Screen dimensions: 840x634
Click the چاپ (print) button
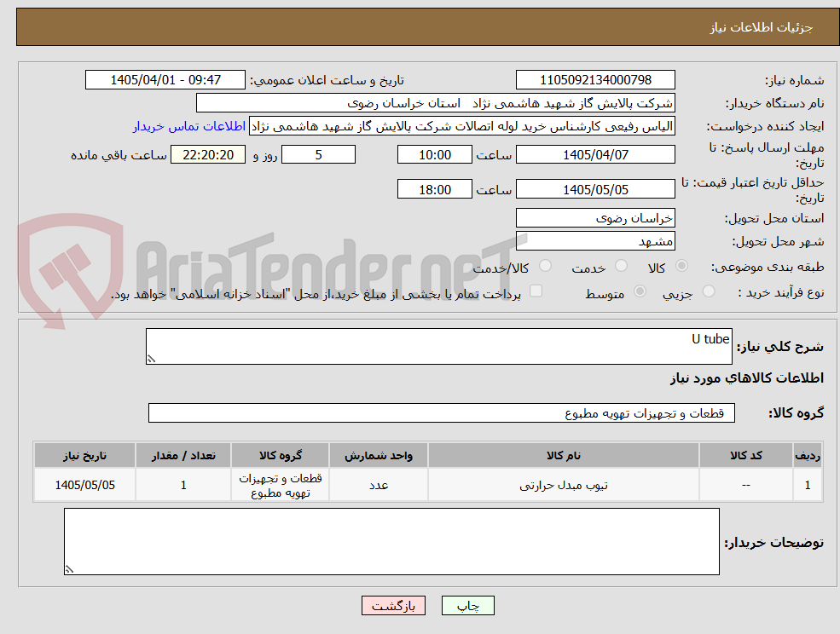(467, 606)
